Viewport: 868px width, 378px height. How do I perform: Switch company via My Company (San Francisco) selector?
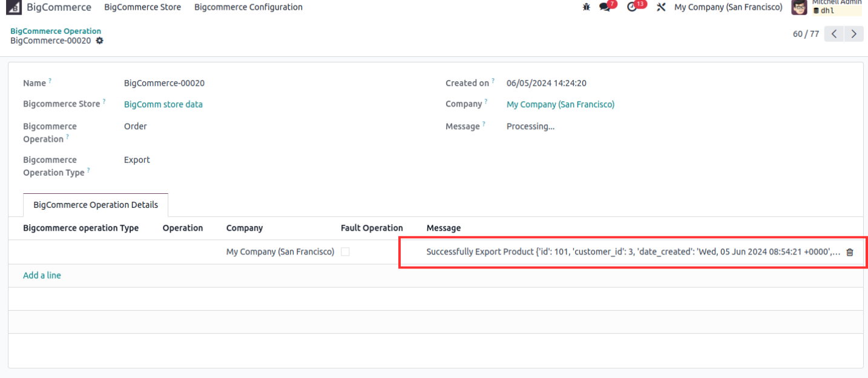pyautogui.click(x=728, y=7)
